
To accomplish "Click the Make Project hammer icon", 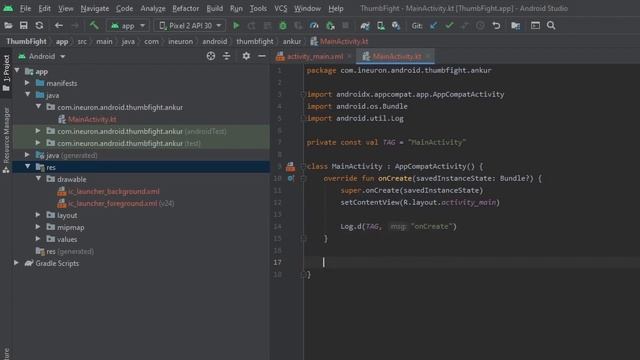I will 94,26.
